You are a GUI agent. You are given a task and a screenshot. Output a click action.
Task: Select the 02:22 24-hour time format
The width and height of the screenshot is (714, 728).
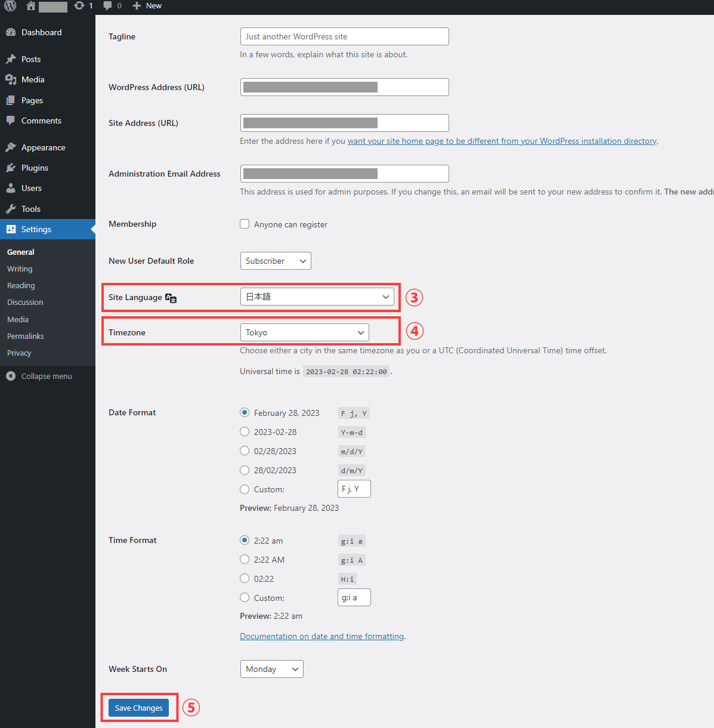pyautogui.click(x=245, y=578)
